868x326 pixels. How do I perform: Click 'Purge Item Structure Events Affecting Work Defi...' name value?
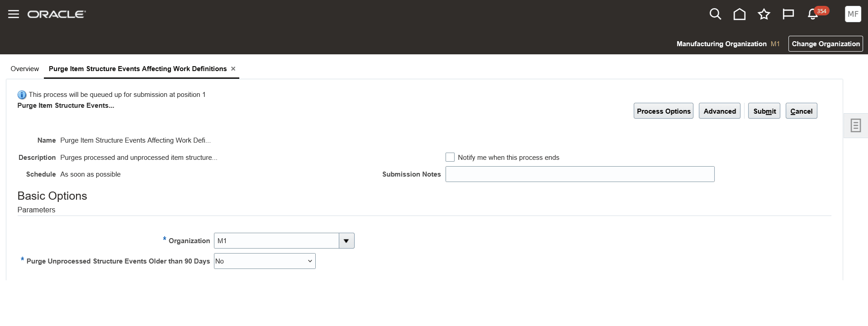click(136, 140)
